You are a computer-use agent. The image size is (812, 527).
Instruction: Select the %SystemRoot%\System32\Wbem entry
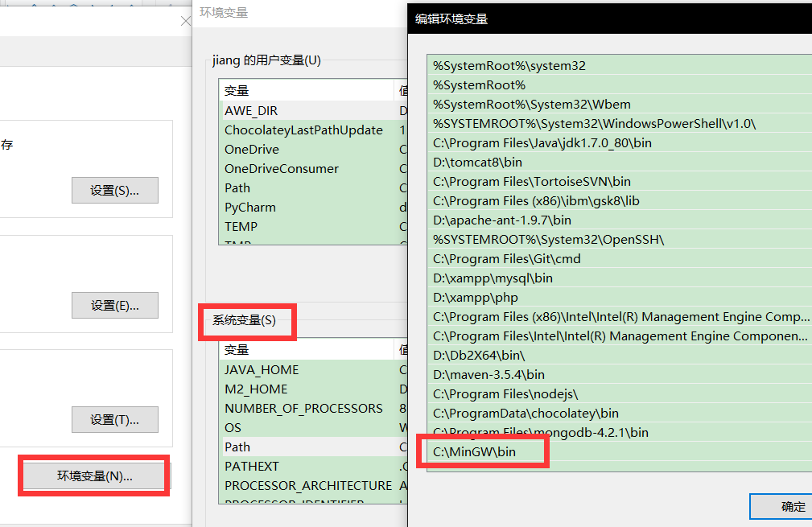[620, 104]
